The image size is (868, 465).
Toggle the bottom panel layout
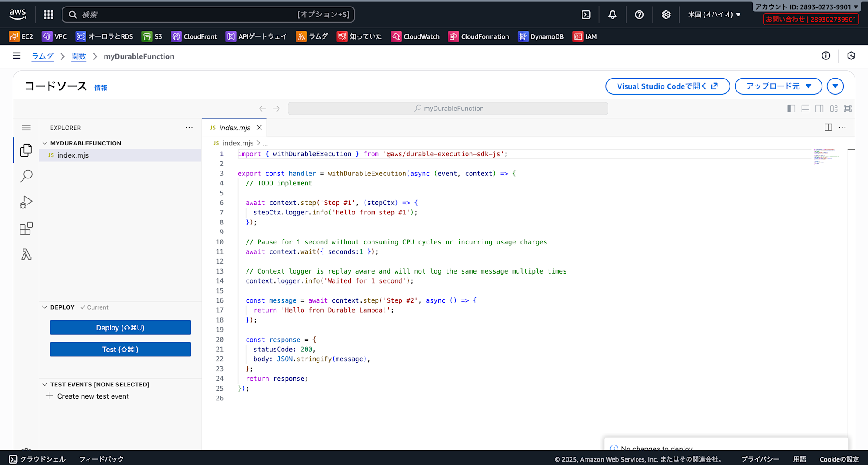pos(805,109)
